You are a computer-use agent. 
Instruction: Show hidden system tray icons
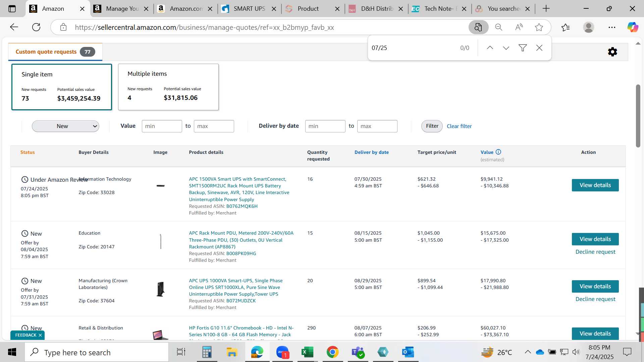point(528,352)
